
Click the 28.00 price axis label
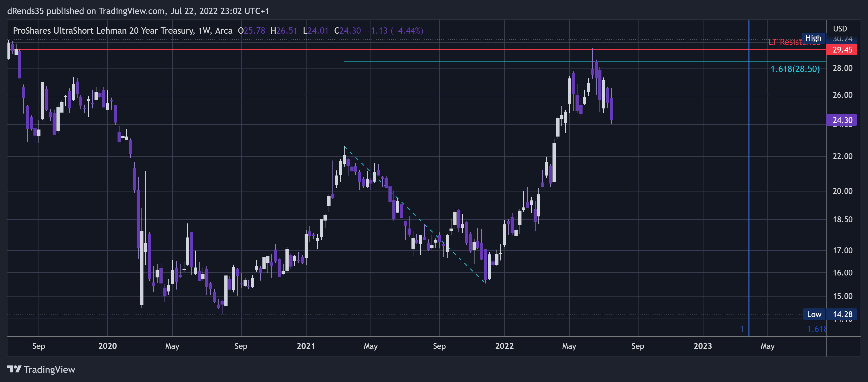[842, 68]
